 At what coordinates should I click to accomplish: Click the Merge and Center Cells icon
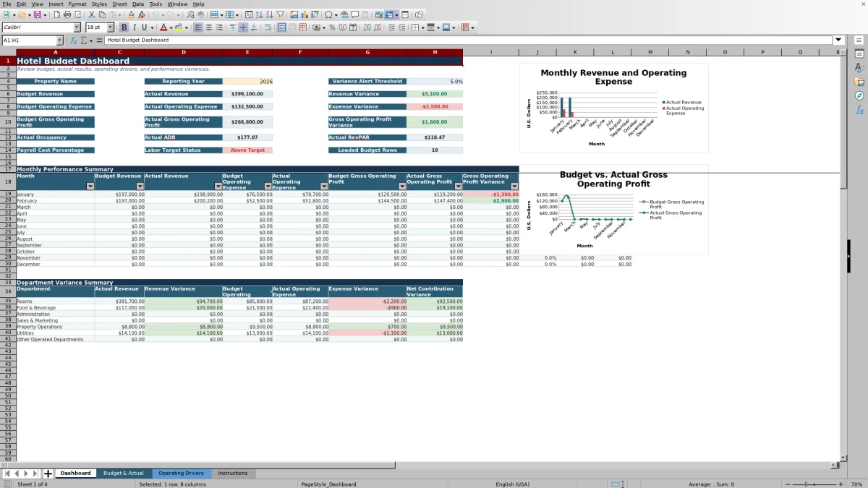click(x=281, y=27)
